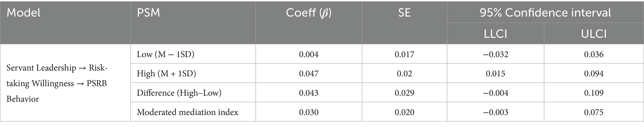Image resolution: width=644 pixels, height=127 pixels.
Task: Select the SE column header
Action: (x=404, y=13)
